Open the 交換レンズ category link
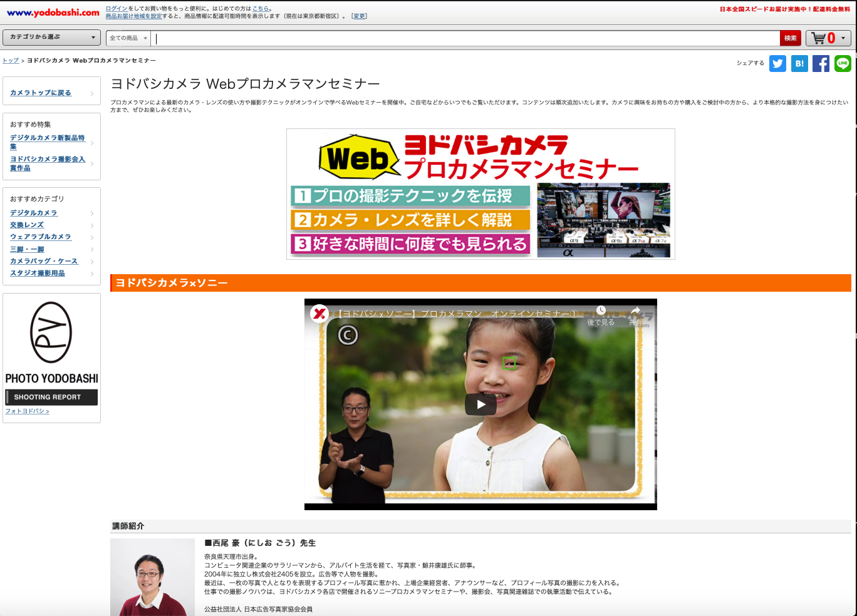Image resolution: width=857 pixels, height=616 pixels. click(27, 225)
